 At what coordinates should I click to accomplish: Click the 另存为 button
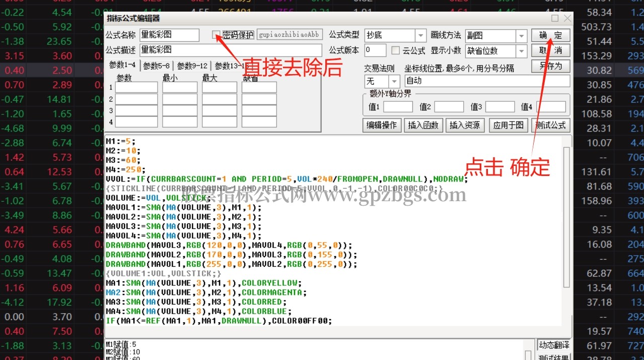pyautogui.click(x=550, y=66)
